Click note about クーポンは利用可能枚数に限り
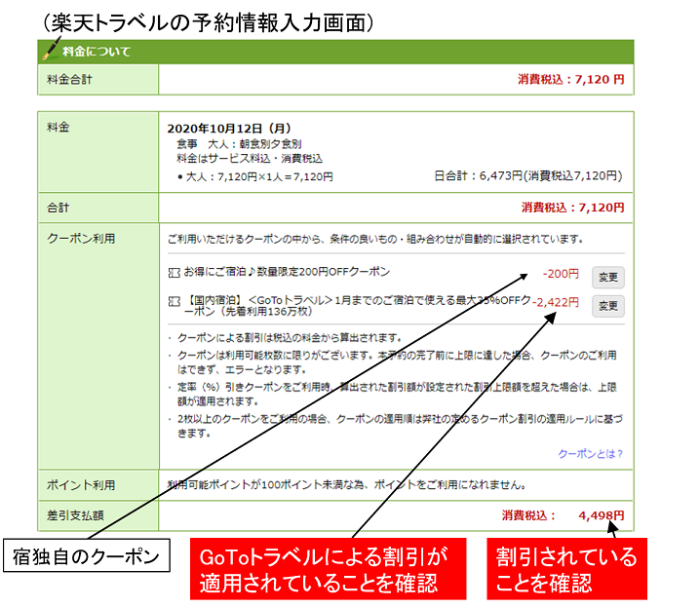 point(397,362)
